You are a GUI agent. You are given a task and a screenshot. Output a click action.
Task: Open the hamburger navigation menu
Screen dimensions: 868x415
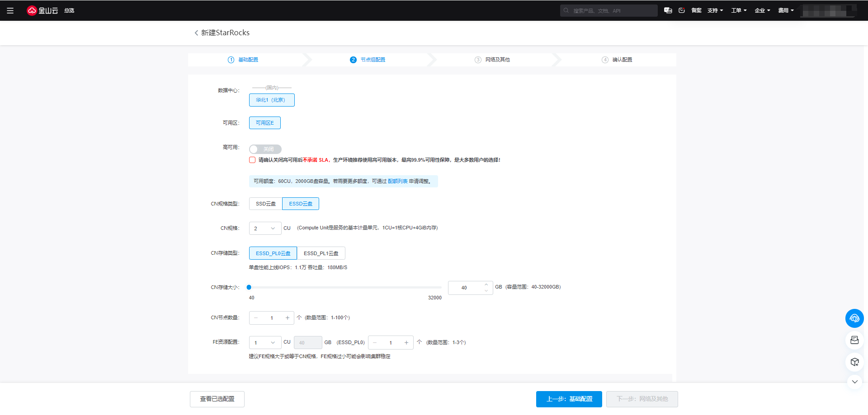point(10,10)
